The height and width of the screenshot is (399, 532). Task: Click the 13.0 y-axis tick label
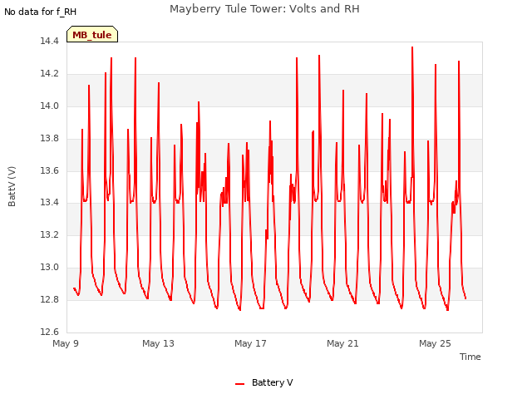click(50, 268)
